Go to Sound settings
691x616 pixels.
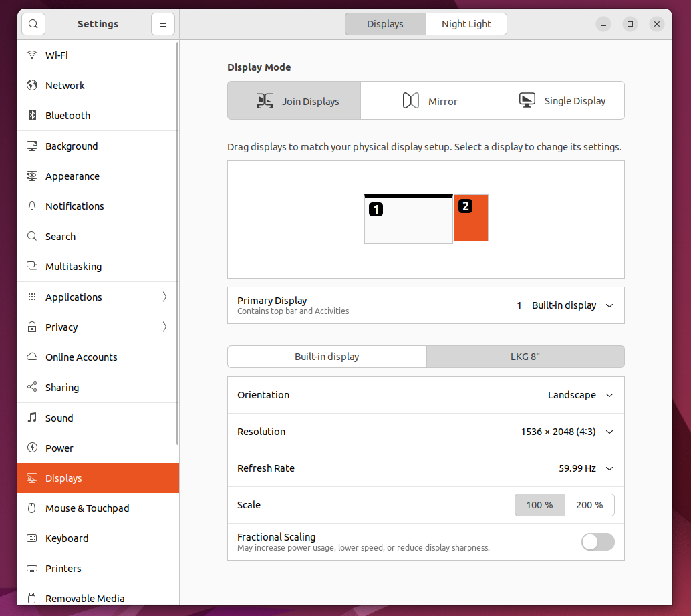point(98,418)
